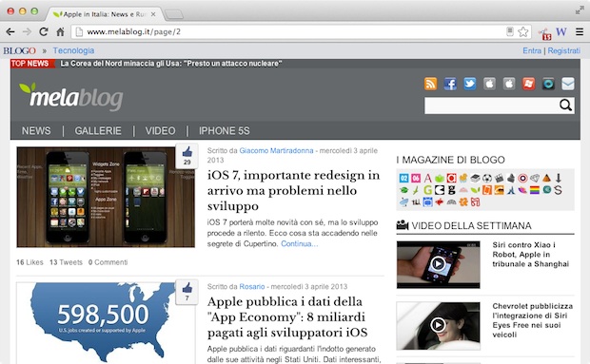Open the blue W extension
This screenshot has width=590, height=364.
click(561, 31)
